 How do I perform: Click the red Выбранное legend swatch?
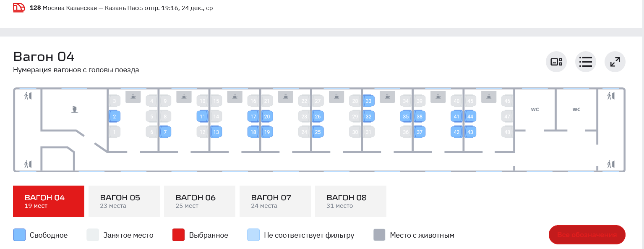pos(179,235)
